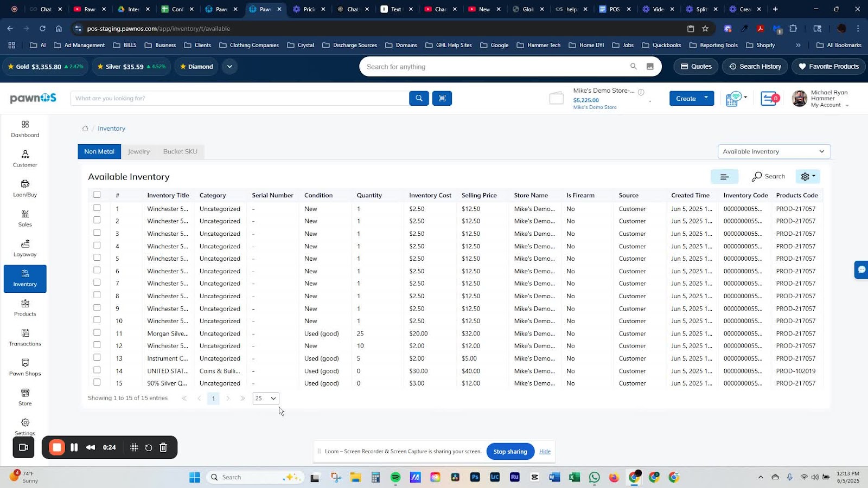The width and height of the screenshot is (868, 488).
Task: Sort by the Inventory Cost column header
Action: (x=430, y=195)
